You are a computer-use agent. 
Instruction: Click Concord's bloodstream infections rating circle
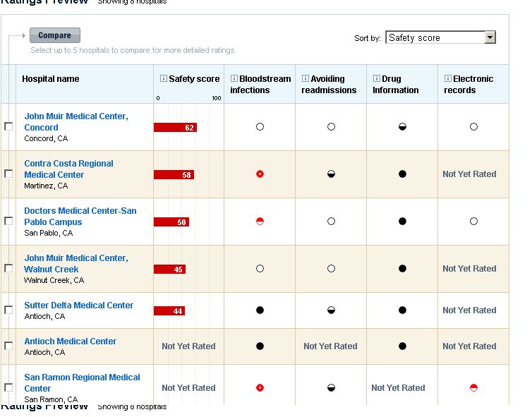point(260,126)
